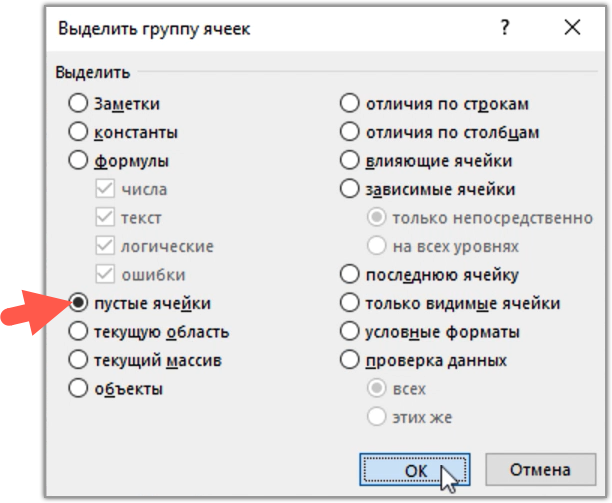Confirm selection with OK button
Image resolution: width=612 pixels, height=503 pixels.
415,470
